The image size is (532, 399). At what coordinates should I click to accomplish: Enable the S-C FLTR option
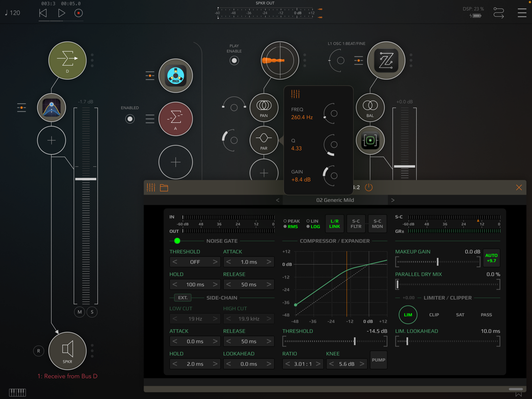tap(356, 224)
